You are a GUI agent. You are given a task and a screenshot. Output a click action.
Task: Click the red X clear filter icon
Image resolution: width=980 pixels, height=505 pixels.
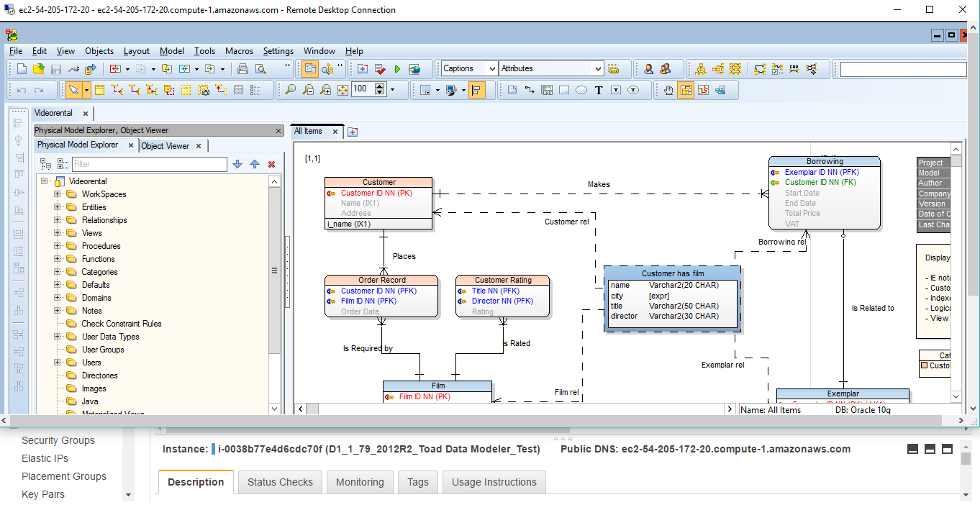tap(271, 165)
